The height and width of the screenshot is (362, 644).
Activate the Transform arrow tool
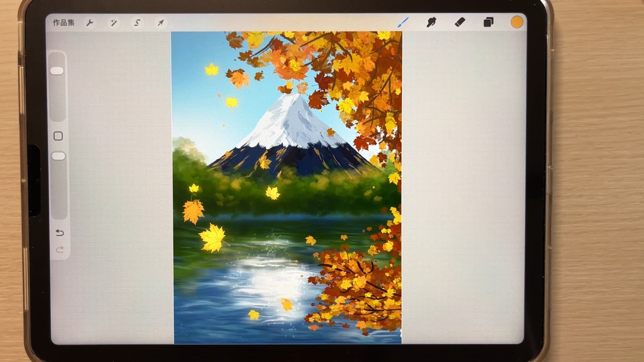point(161,23)
